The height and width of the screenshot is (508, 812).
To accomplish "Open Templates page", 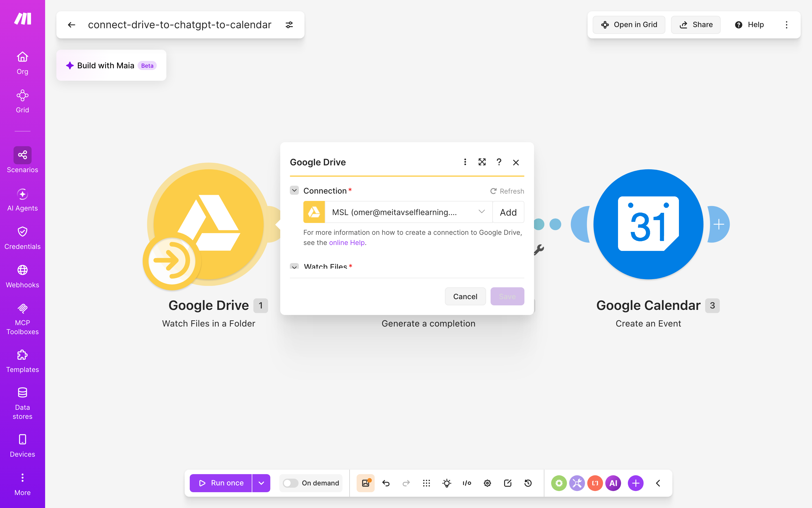I will pyautogui.click(x=23, y=361).
